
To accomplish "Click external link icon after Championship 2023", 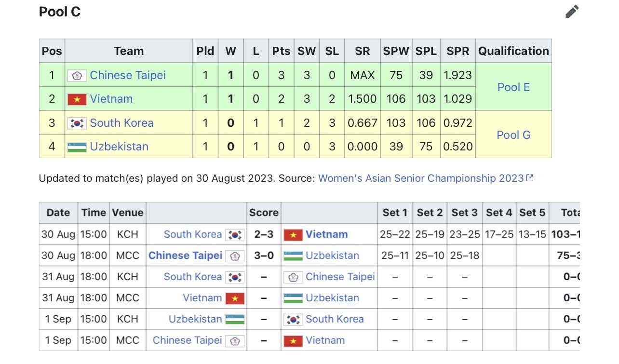I will 530,178.
